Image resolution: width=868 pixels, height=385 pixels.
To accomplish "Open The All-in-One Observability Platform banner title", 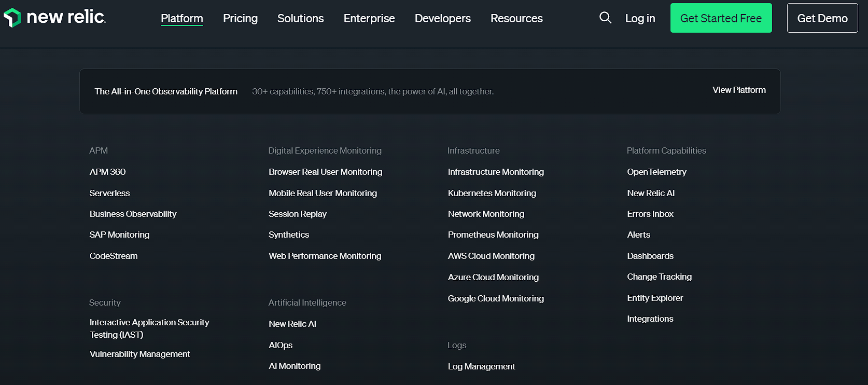I will coord(166,91).
